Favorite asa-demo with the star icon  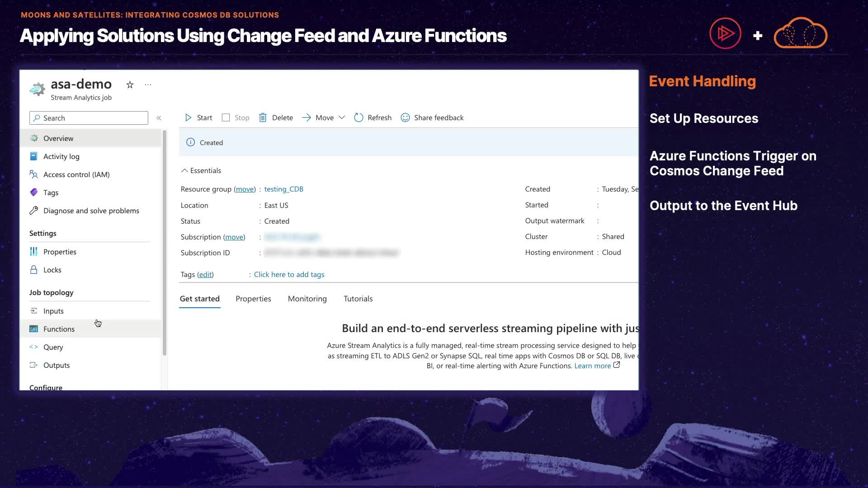coord(130,85)
